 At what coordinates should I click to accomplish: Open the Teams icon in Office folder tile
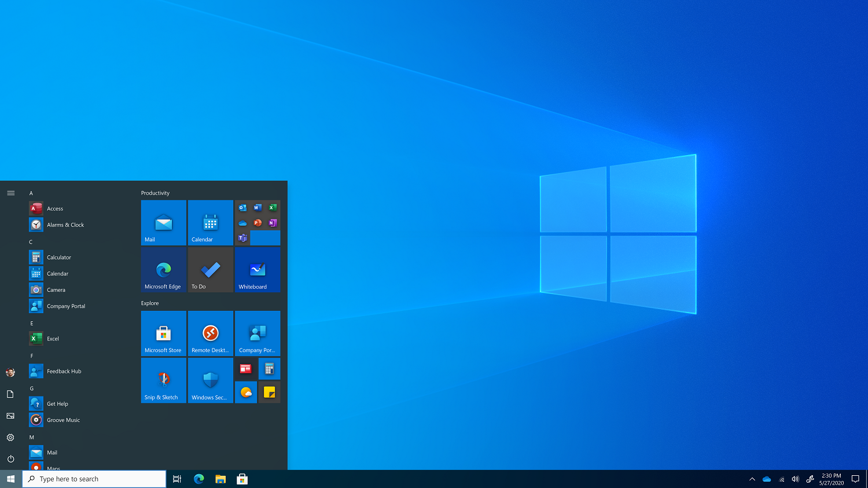click(242, 238)
